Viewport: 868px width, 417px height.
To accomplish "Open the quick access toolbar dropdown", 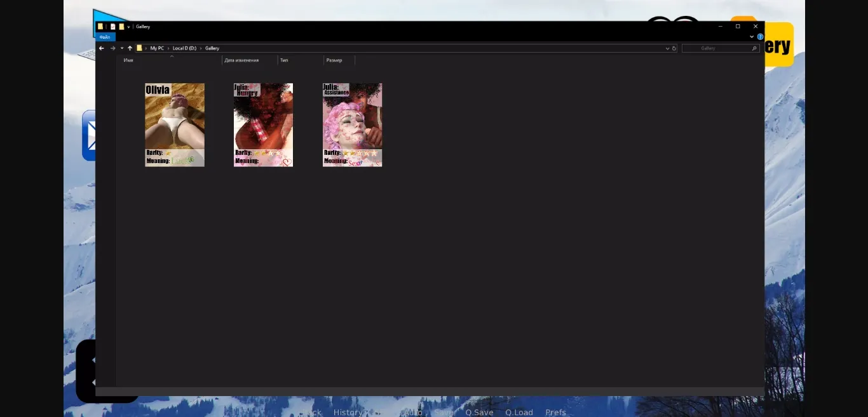I will 128,27.
